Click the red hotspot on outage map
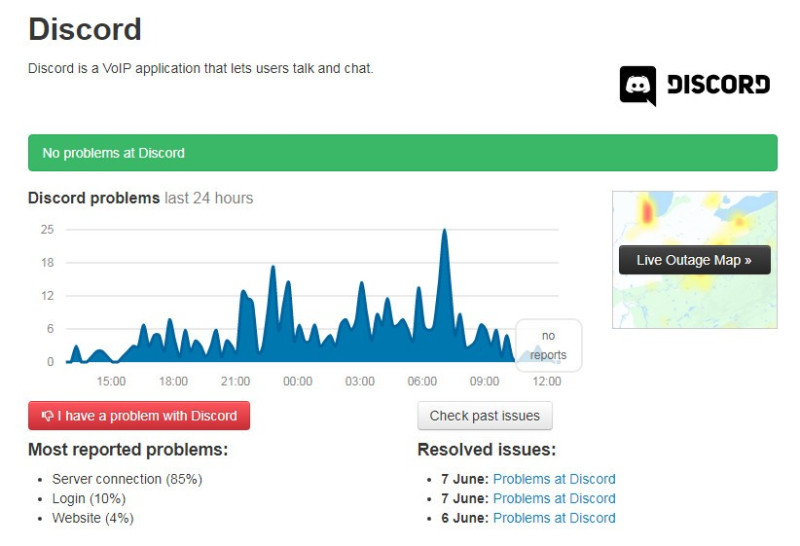Viewport: 800px width, 546px height. coord(647,211)
